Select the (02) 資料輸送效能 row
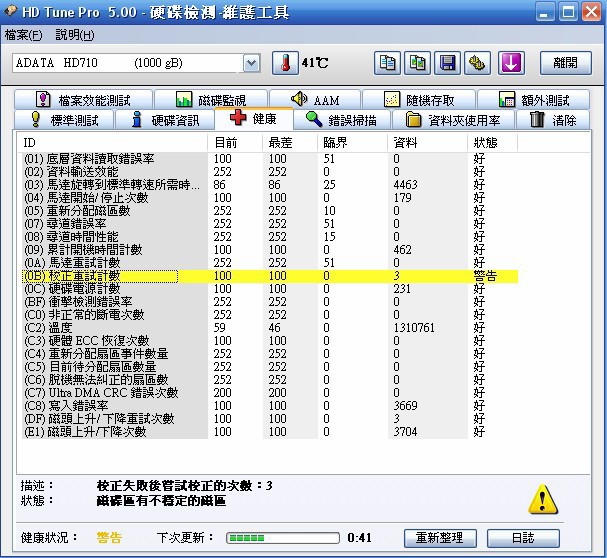 coord(269,172)
